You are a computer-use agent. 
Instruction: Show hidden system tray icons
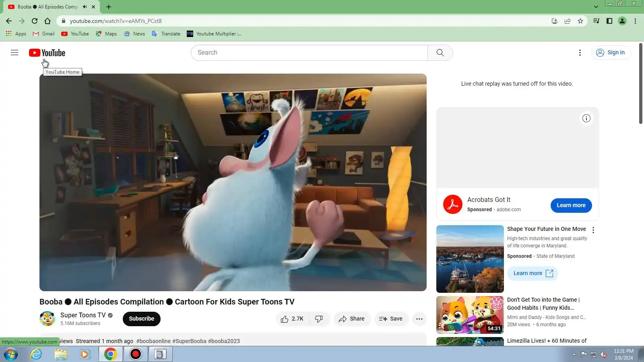coord(574,354)
